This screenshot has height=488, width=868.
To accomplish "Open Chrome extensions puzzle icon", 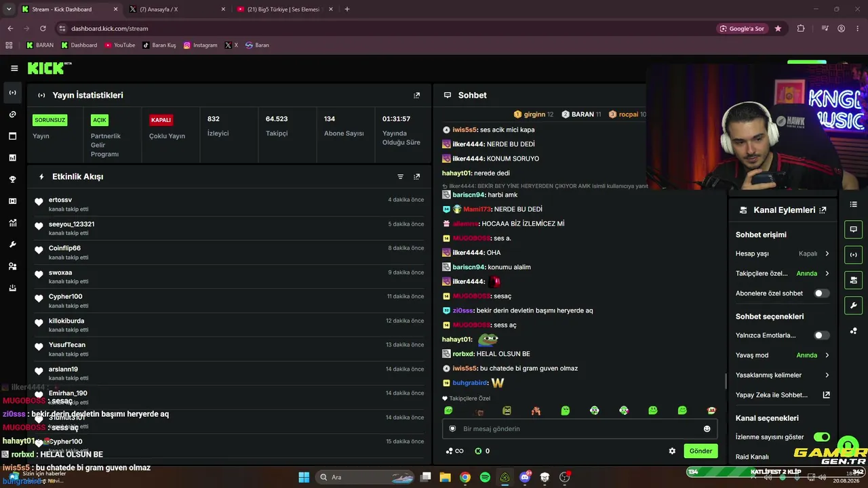I will [x=801, y=28].
